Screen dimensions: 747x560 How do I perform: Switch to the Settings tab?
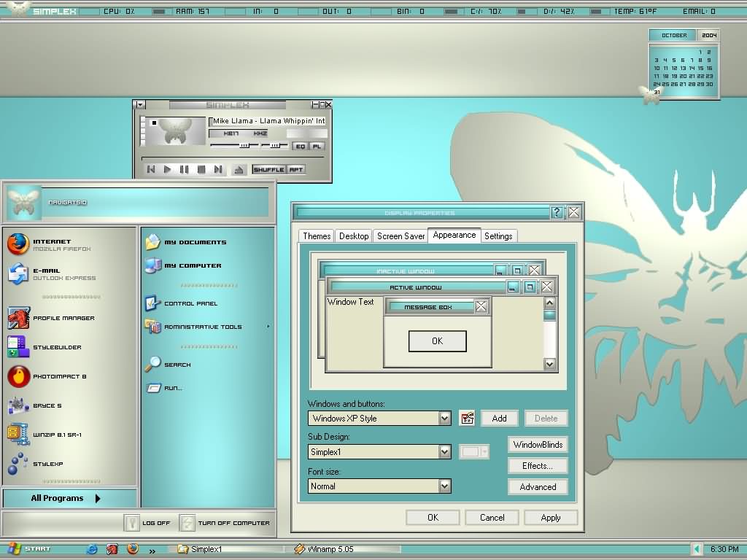pos(498,236)
